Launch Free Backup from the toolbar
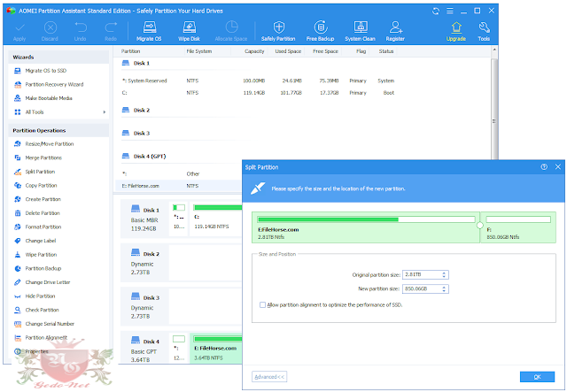Viewport: 567px width, 392px height. tap(320, 31)
